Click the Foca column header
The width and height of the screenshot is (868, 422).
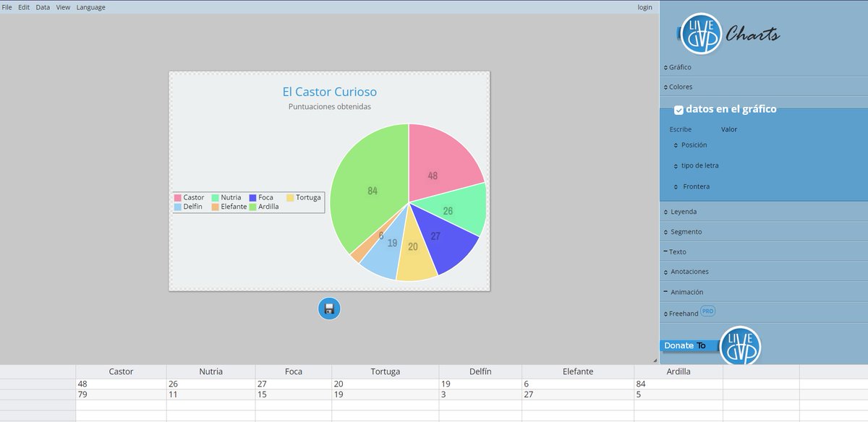point(294,371)
